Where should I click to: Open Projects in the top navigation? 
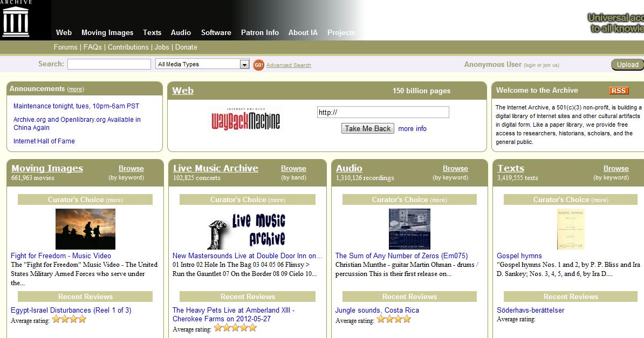point(341,32)
